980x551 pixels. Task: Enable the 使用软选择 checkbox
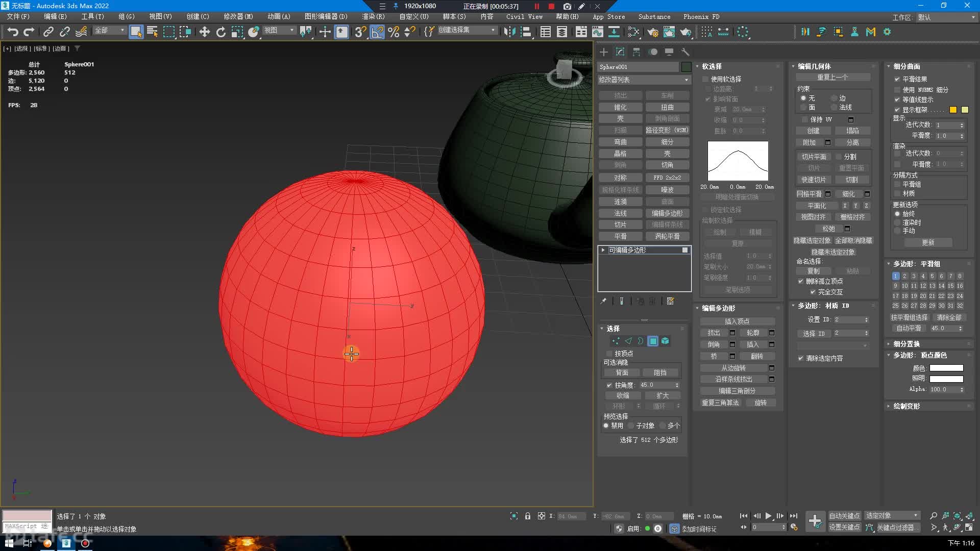tap(705, 79)
